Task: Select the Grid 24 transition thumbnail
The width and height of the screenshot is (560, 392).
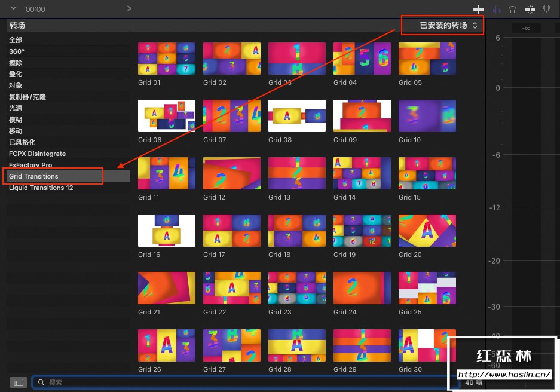Action: (362, 288)
